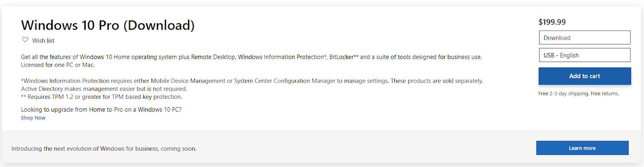Open the Download format dropdown

584,38
